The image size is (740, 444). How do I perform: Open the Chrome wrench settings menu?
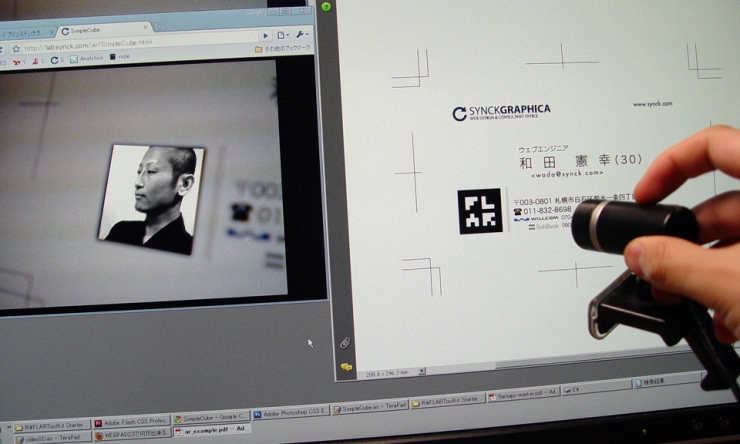302,34
